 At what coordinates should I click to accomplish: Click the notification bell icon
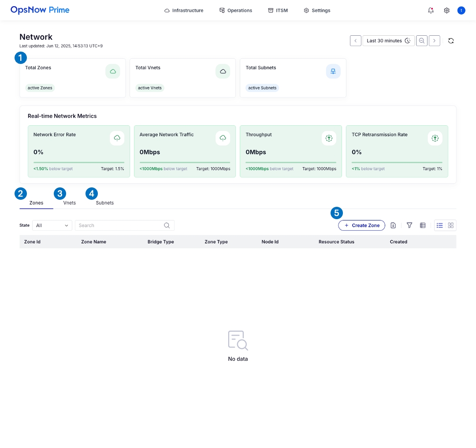click(431, 10)
